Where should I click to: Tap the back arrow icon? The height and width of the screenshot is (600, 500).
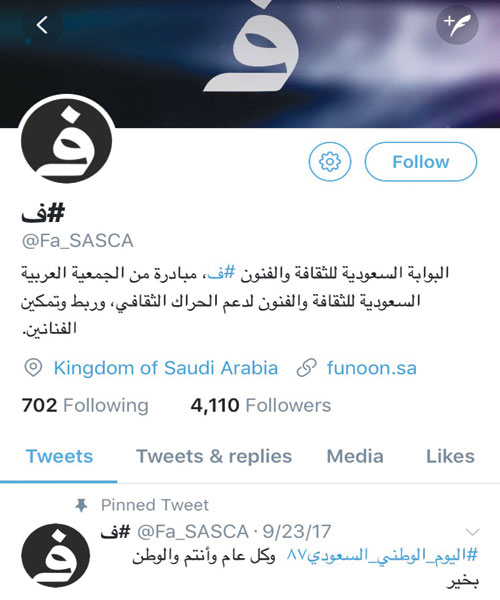tap(42, 25)
